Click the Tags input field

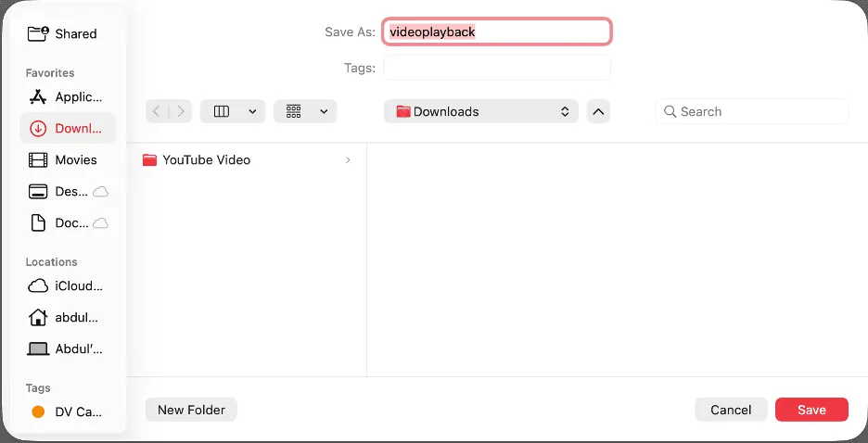click(497, 68)
